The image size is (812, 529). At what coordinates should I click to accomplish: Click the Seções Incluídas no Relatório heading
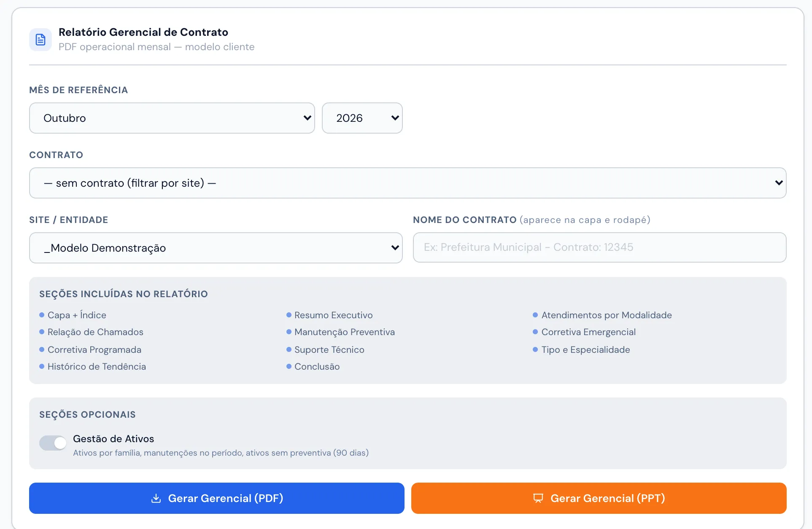[124, 294]
